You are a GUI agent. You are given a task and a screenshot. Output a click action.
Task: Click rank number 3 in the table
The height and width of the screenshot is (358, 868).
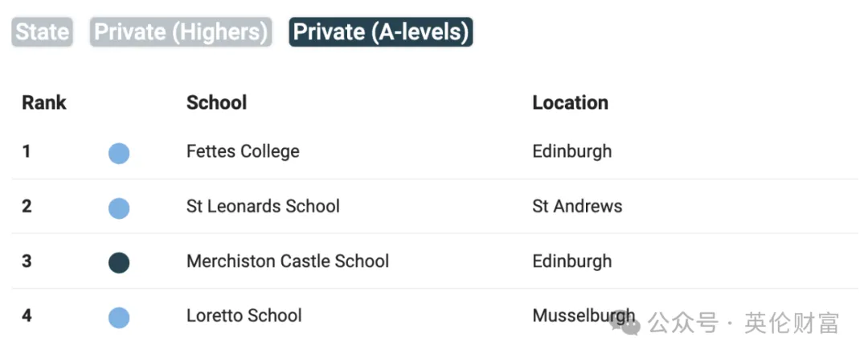coord(27,261)
